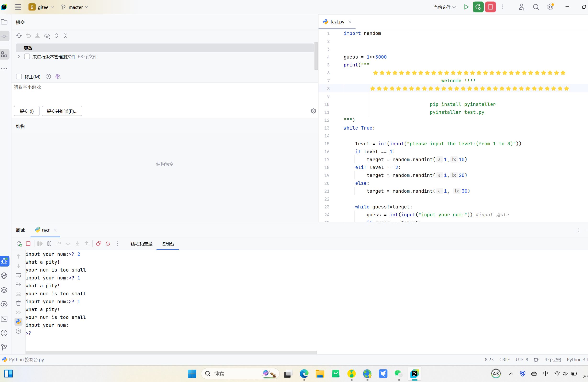Open the Terminal tool window from the sidebar
The height and width of the screenshot is (382, 588).
[4, 319]
